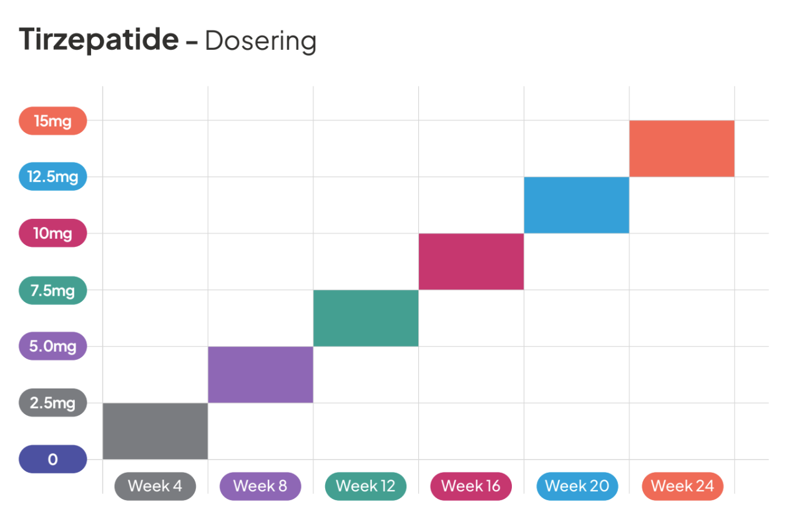Select the Week 12 label

point(366,486)
